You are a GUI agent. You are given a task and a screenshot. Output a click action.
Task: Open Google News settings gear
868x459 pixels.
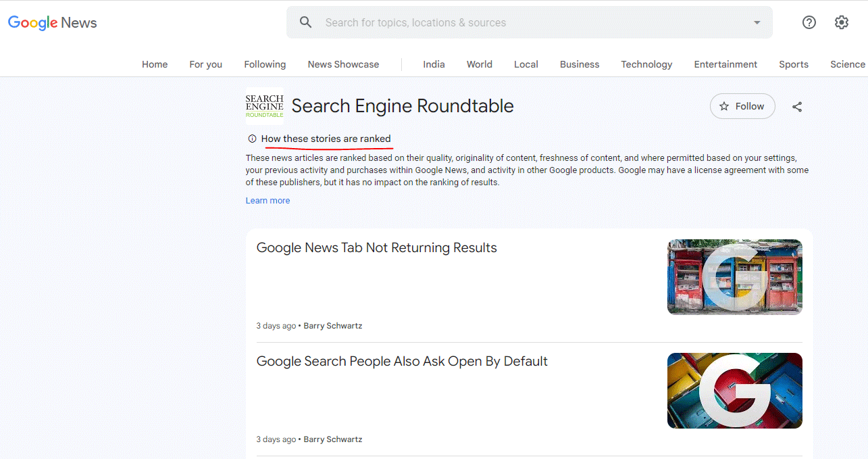click(x=841, y=22)
